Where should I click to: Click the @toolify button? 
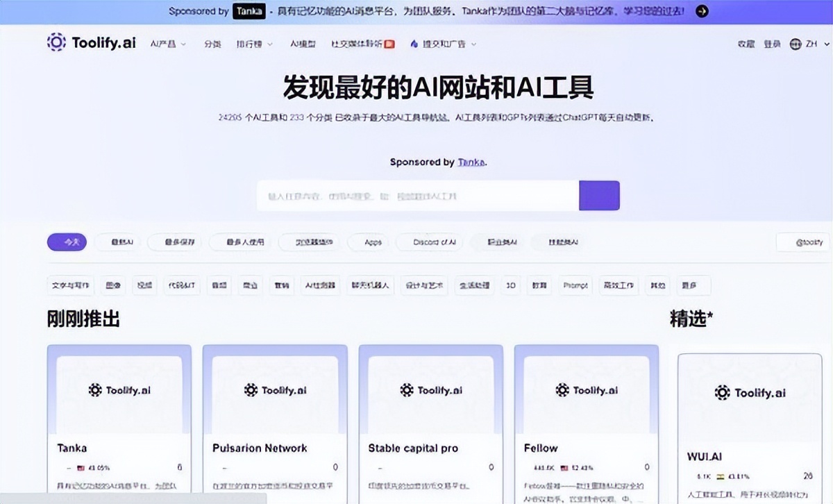[803, 242]
